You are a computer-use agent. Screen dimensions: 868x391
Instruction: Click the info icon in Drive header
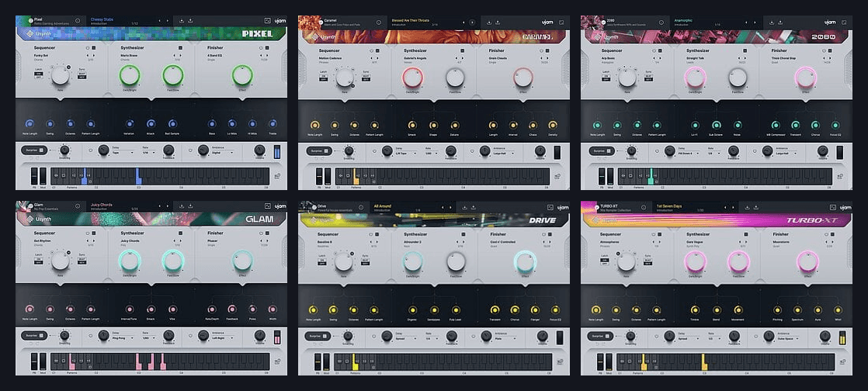(360, 207)
